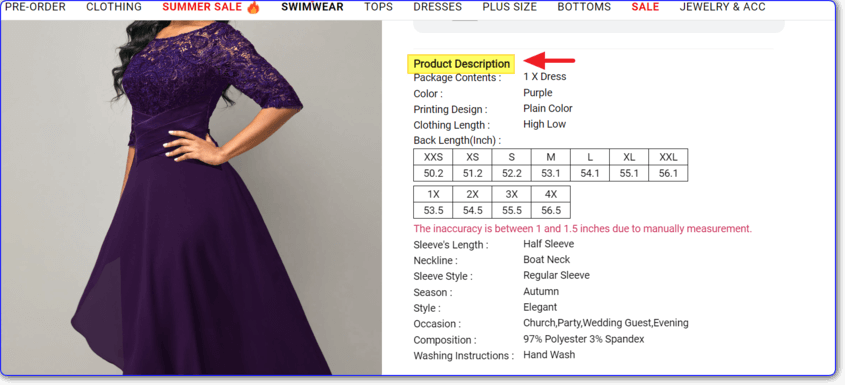Click the 'Elegant' style value
Screen dimensions: 845x385
point(540,307)
